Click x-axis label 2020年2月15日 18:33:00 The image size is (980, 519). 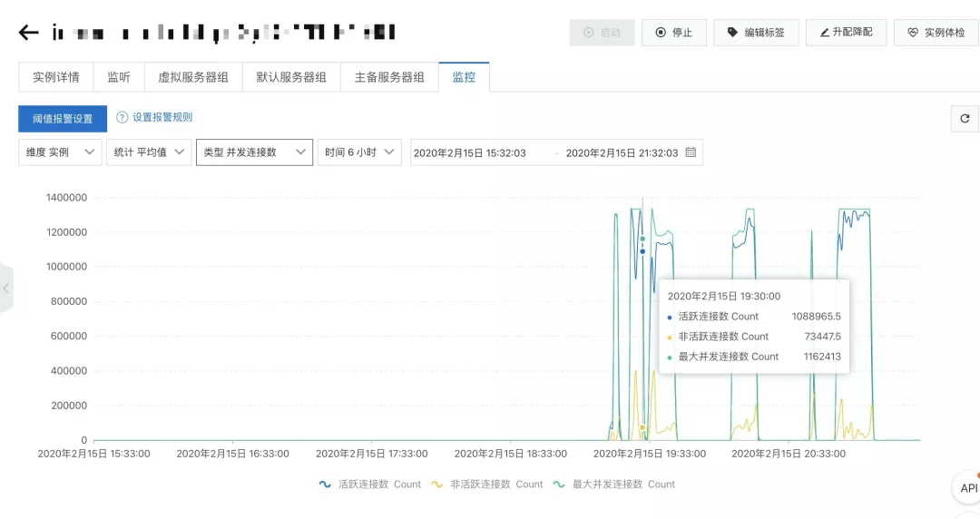coord(511,454)
